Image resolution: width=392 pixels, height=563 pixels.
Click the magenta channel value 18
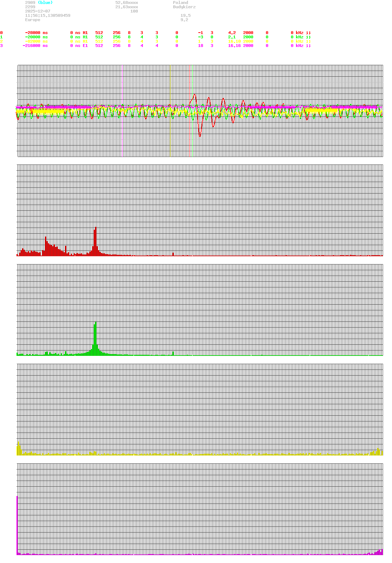coord(200,46)
